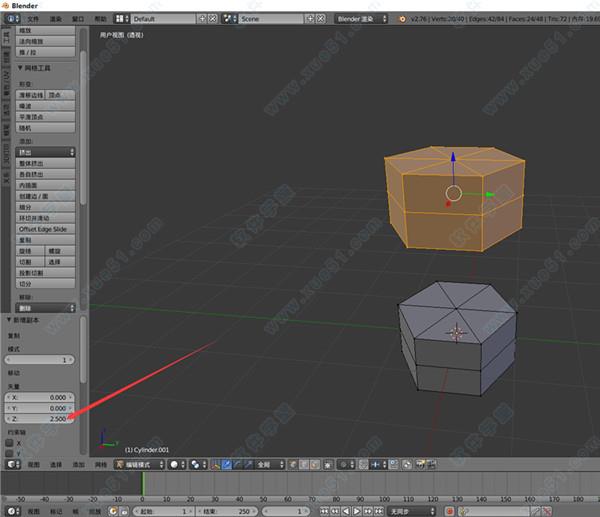The height and width of the screenshot is (517, 600).
Task: Open the 3D View editor type selector
Action: [x=14, y=465]
